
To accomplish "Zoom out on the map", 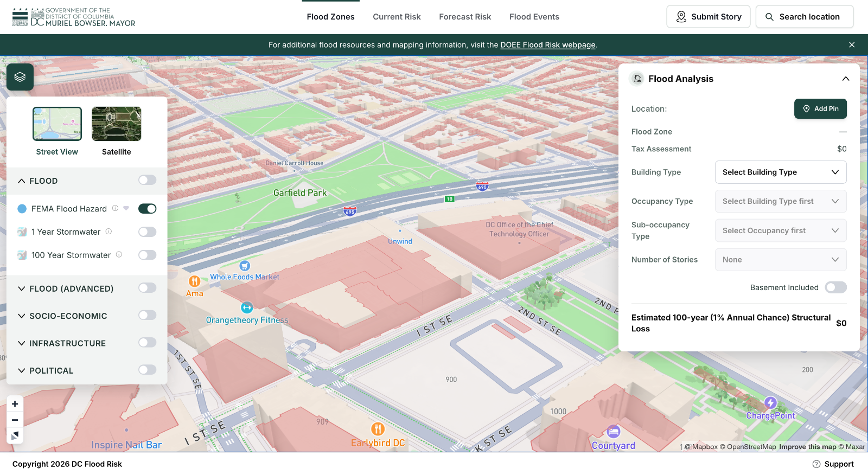I will tap(15, 420).
